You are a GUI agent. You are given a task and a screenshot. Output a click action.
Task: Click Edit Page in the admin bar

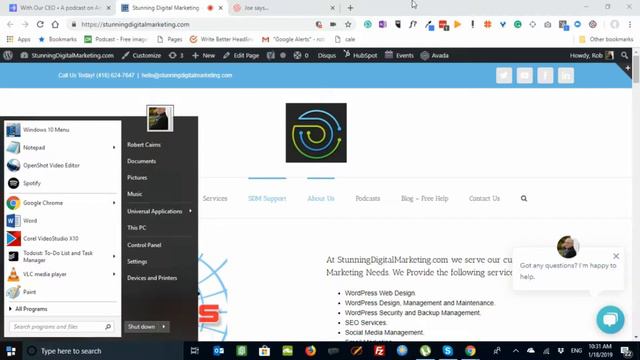click(x=241, y=56)
